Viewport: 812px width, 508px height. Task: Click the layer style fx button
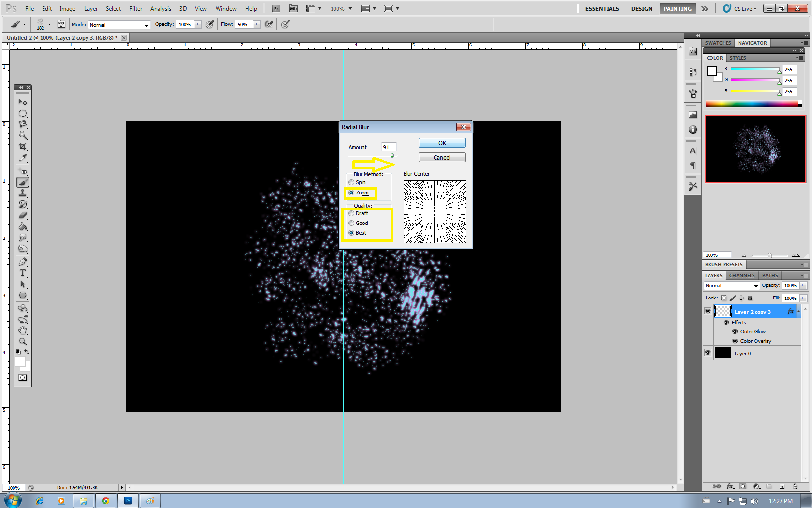tap(730, 486)
